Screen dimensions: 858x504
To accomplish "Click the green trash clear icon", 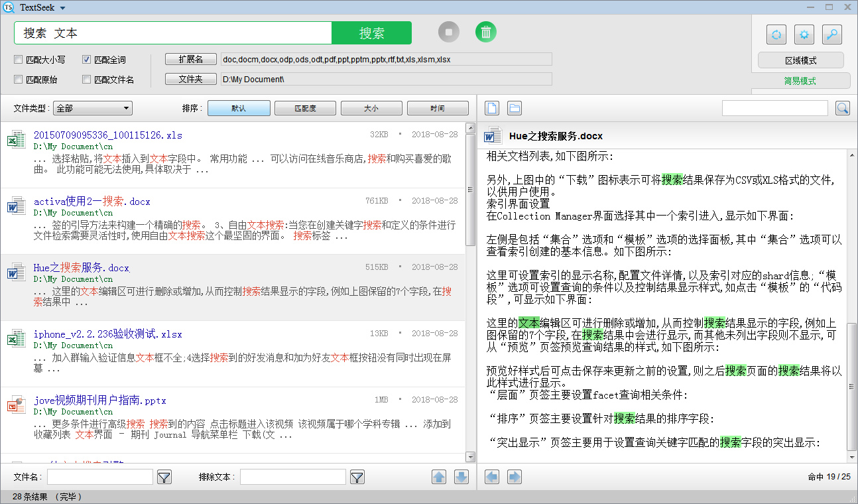I will pos(486,32).
